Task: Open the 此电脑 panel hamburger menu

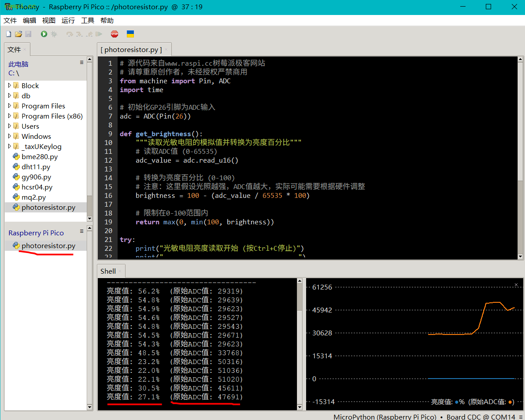Action: pos(81,63)
